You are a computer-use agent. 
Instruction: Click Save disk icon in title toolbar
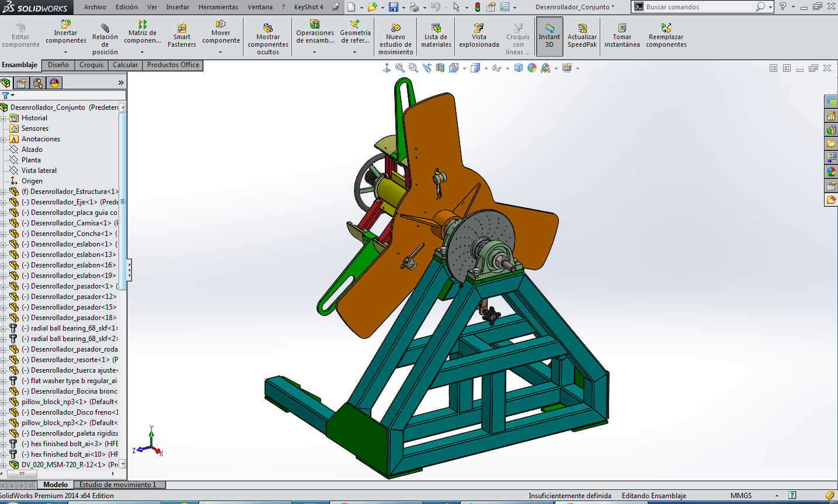point(394,7)
